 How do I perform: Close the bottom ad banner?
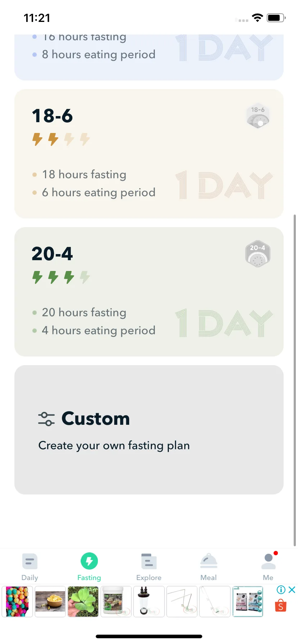click(x=292, y=590)
